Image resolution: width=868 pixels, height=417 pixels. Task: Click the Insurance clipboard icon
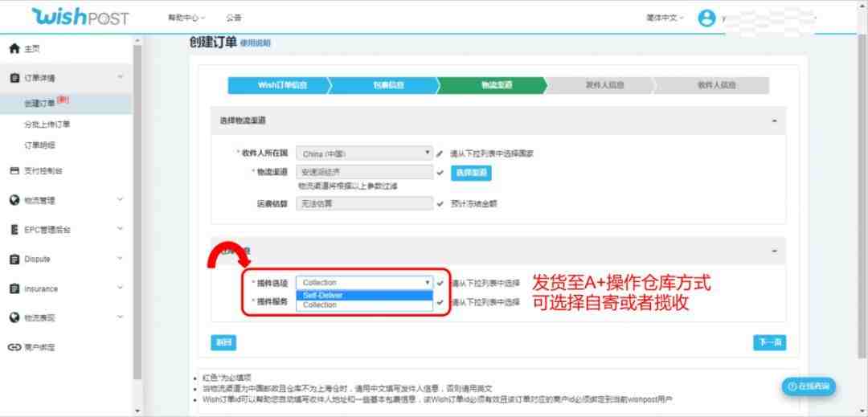click(14, 288)
